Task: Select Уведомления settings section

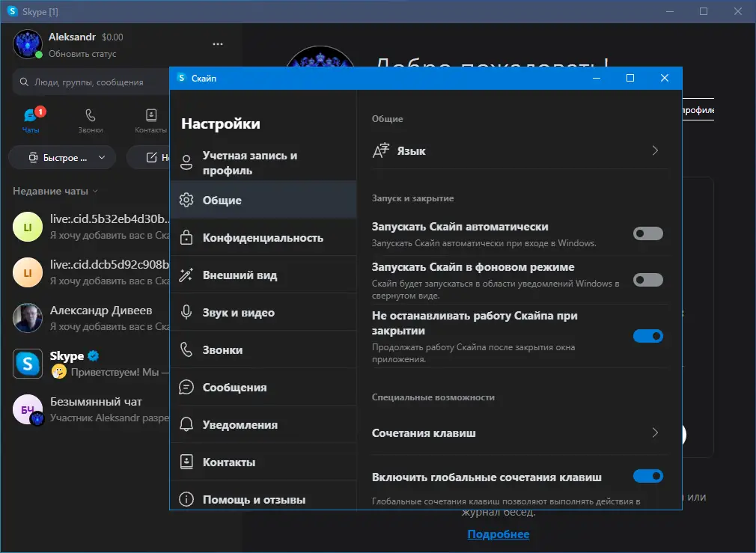Action: click(263, 424)
